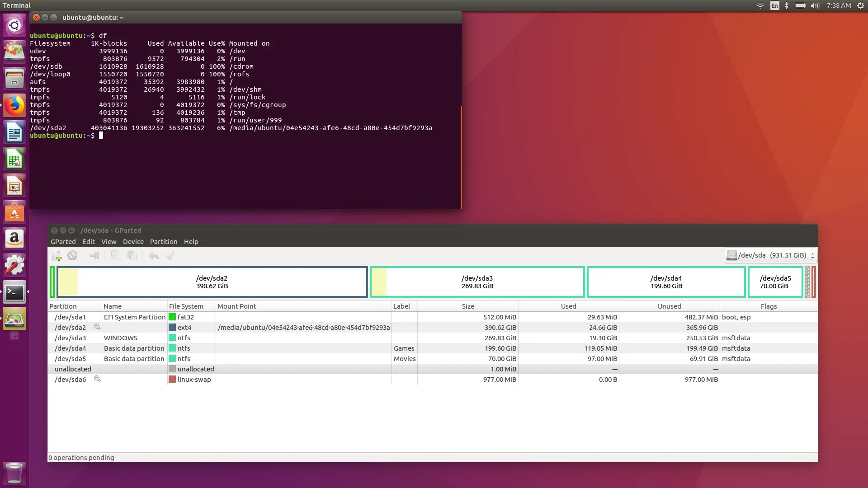The height and width of the screenshot is (488, 868).
Task: Click the Paste partition toolbar icon
Action: point(132,256)
